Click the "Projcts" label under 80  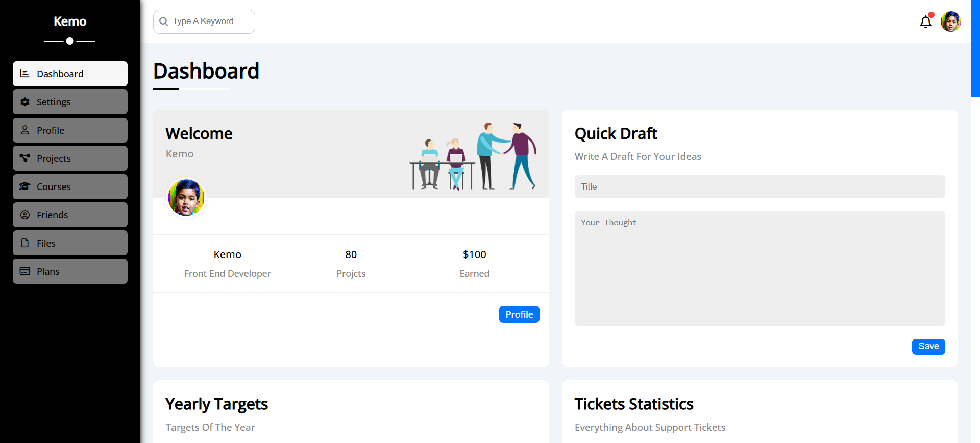351,273
